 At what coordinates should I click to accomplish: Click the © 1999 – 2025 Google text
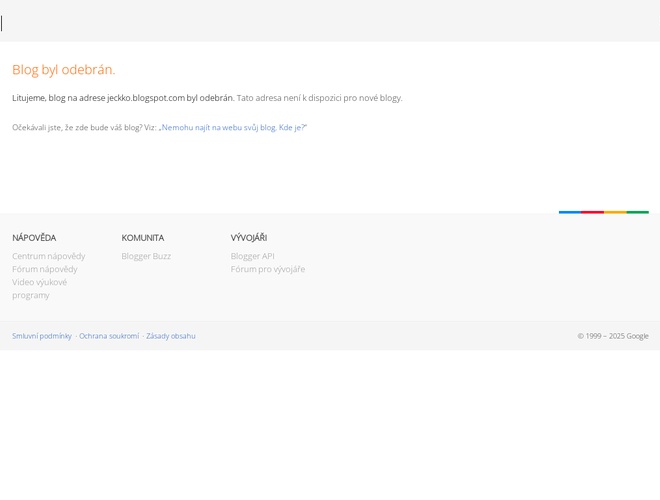coord(612,336)
